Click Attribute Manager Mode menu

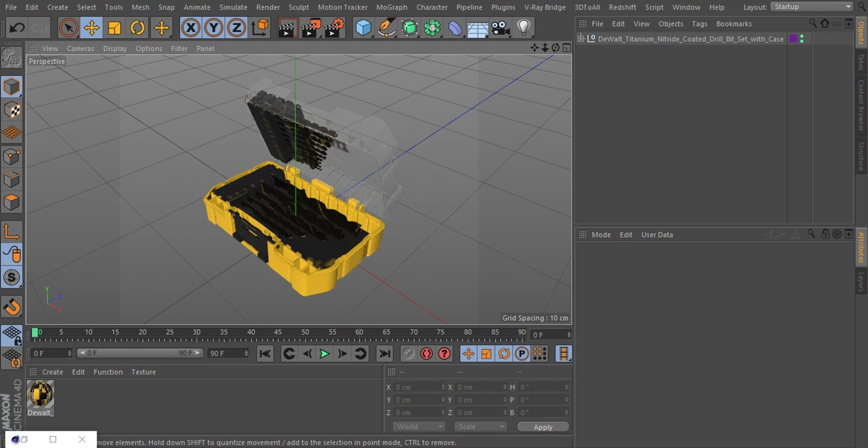tap(601, 235)
